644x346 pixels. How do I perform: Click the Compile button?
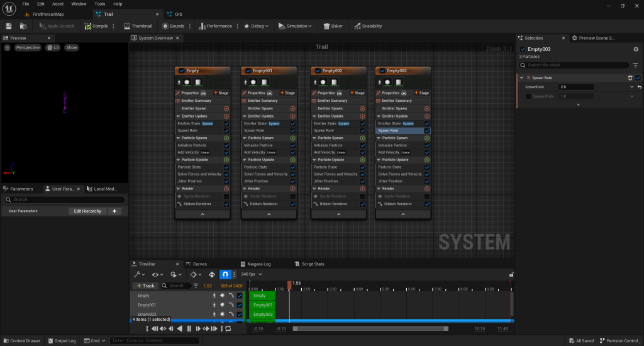(x=96, y=26)
